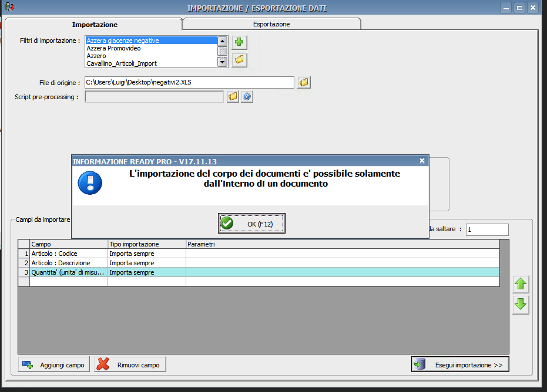Open the blue help icon for script pre-processing
The height and width of the screenshot is (392, 547).
[x=247, y=96]
